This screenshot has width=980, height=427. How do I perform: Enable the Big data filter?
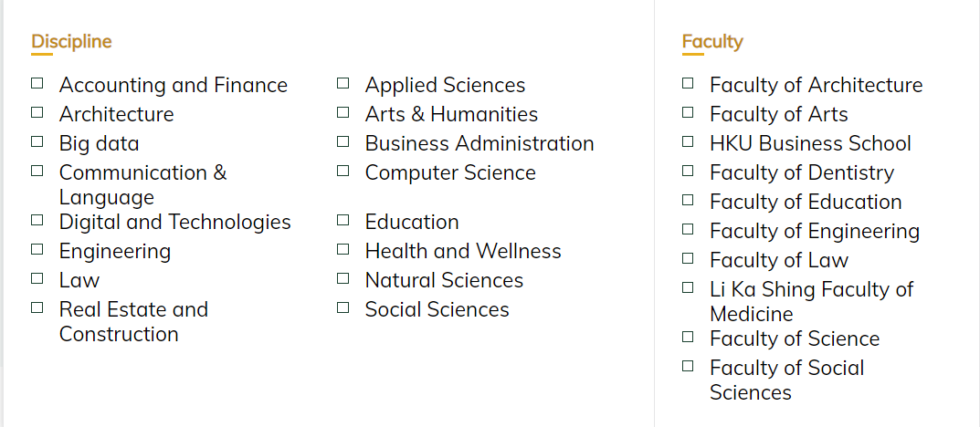[37, 141]
